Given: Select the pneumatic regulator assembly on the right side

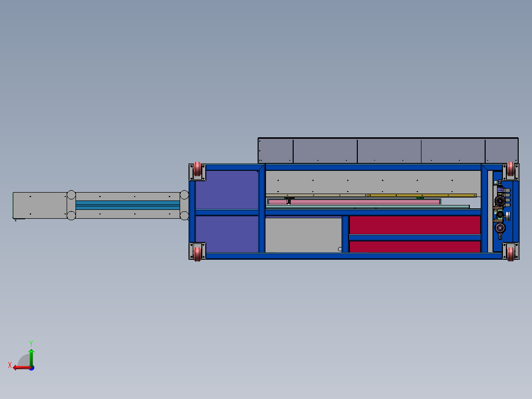Looking at the screenshot, I should [x=501, y=210].
